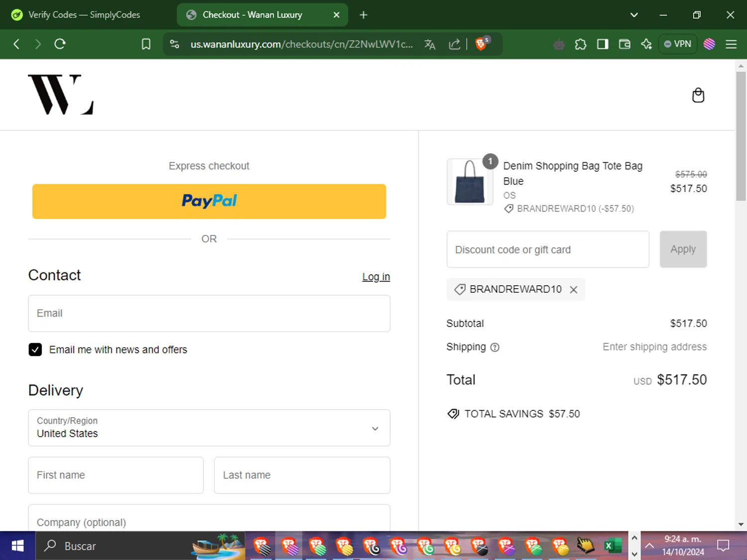Screen dimensions: 747x560
Task: Reload the checkout page
Action: 60,44
